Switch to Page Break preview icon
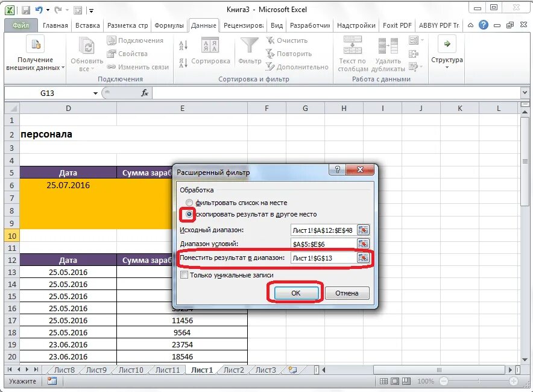 point(406,381)
